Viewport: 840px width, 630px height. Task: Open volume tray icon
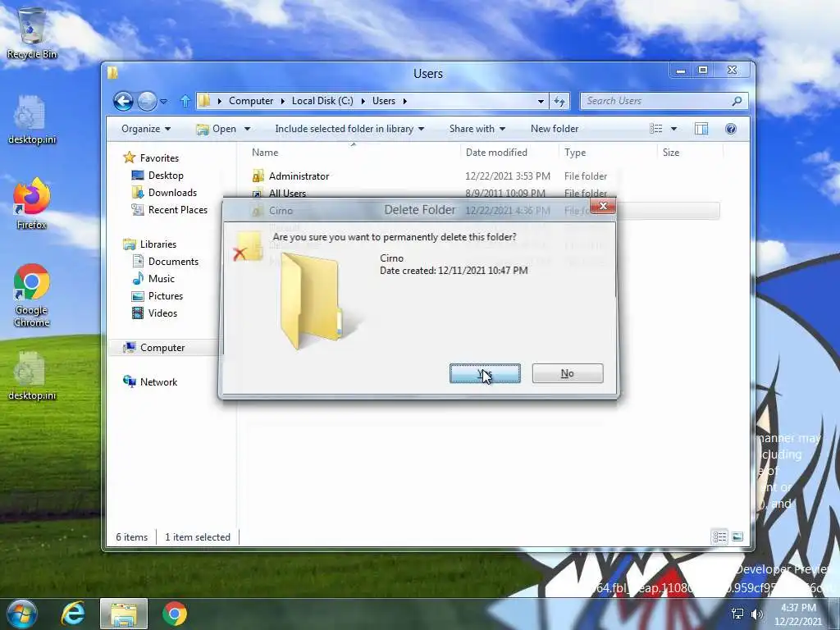pyautogui.click(x=757, y=614)
